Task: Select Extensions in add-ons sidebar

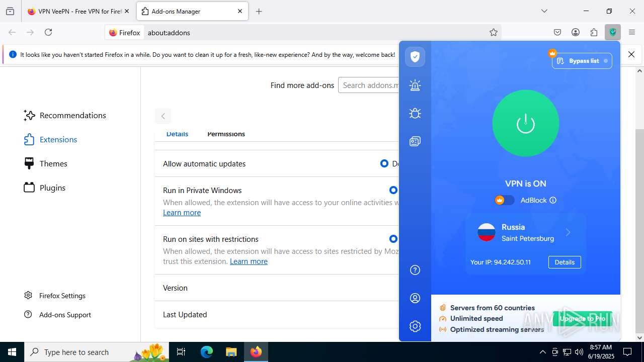Action: click(x=50, y=140)
